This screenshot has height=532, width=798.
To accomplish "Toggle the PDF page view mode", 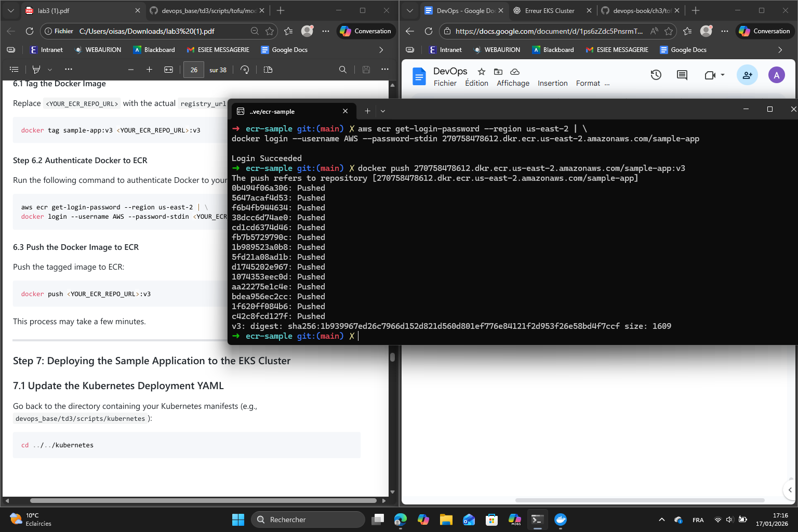I will coord(268,70).
